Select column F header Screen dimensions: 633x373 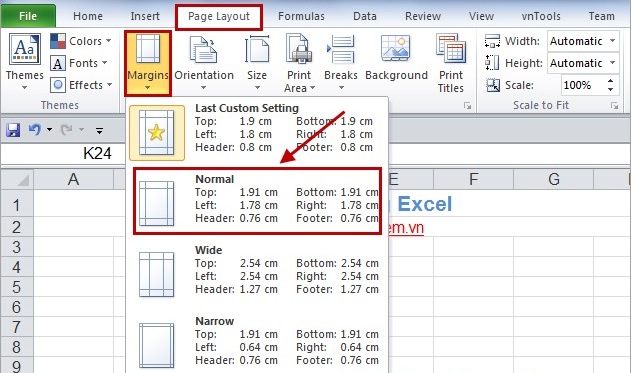[x=473, y=179]
